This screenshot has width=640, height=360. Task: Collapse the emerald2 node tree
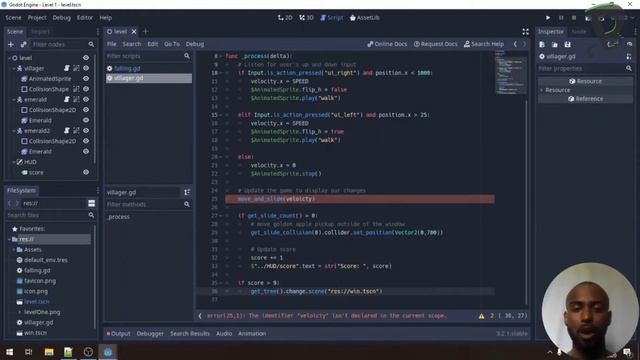(x=14, y=131)
